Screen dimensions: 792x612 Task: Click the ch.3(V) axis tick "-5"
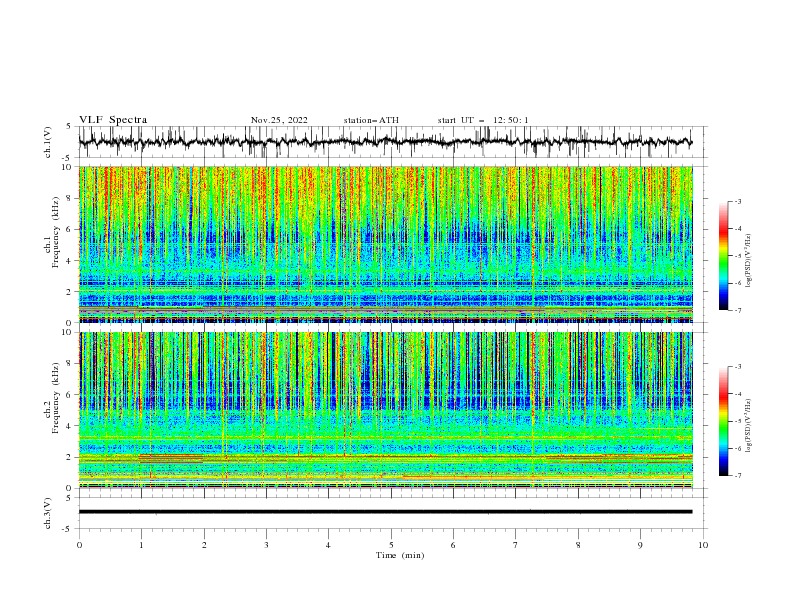(x=68, y=529)
